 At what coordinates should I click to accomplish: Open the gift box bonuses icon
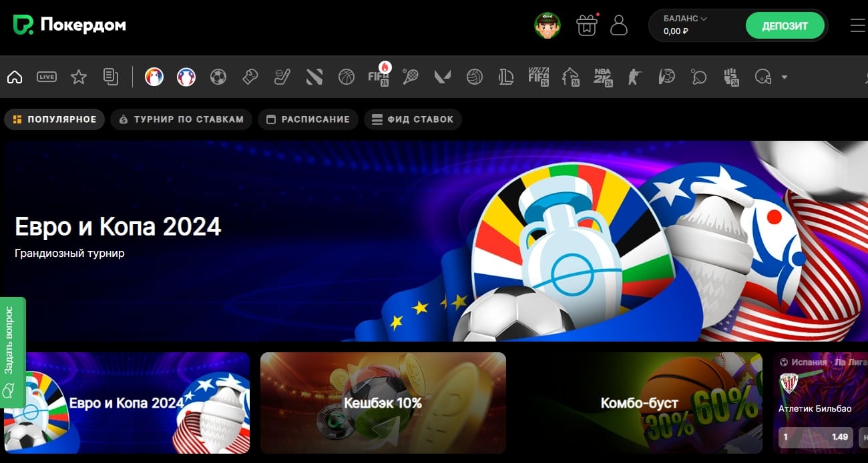point(587,26)
